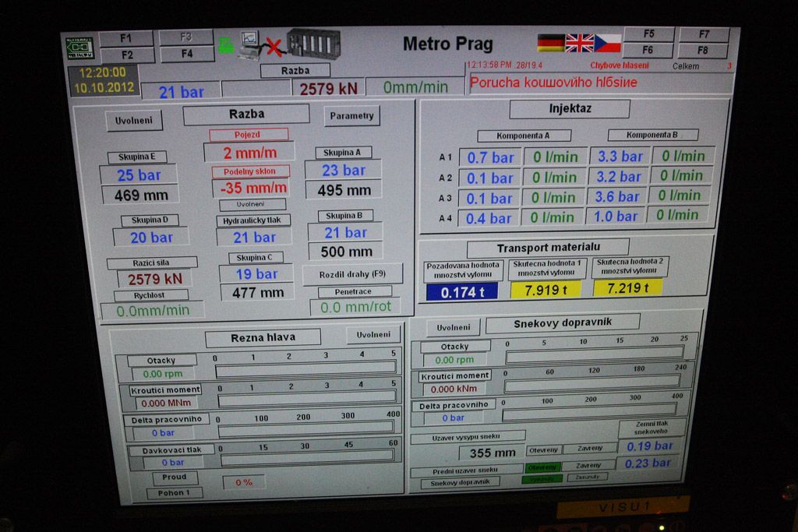Click the red X connection-fault icon
The image size is (798, 532).
[274, 48]
